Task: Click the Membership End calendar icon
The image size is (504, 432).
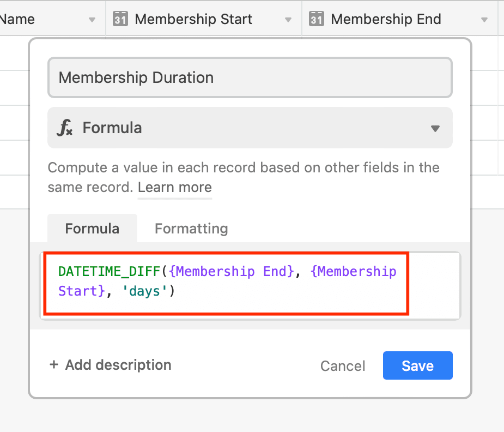Action: (316, 19)
